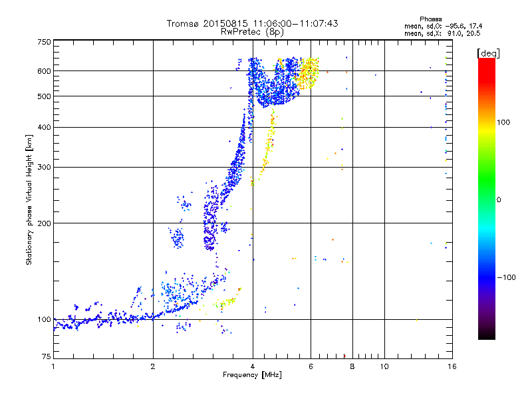Click the 'mean, sd,O: -95.6, 17.4' text
This screenshot has width=532, height=399.
(443, 26)
